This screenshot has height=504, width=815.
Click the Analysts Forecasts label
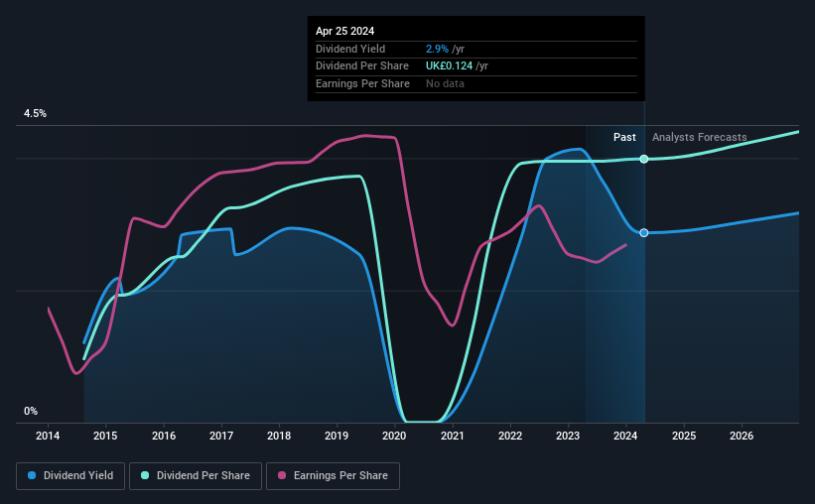[x=699, y=137]
